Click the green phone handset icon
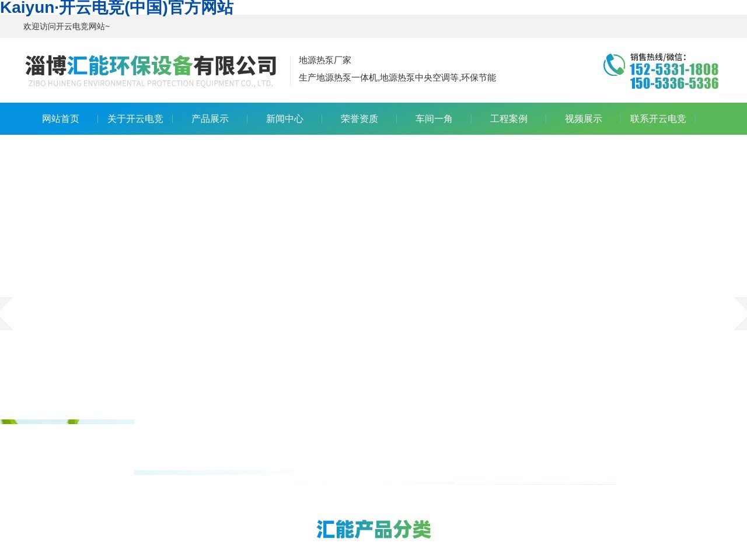Image resolution: width=747 pixels, height=560 pixels. (x=614, y=65)
